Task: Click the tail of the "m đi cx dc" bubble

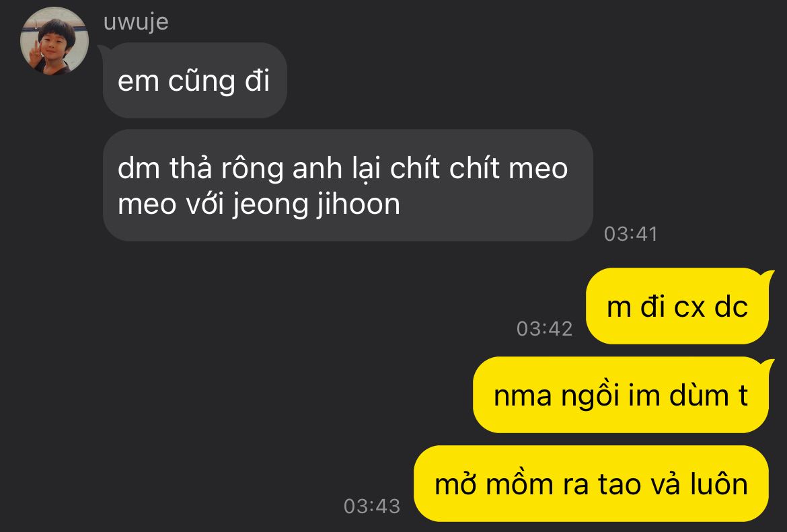Action: [767, 277]
